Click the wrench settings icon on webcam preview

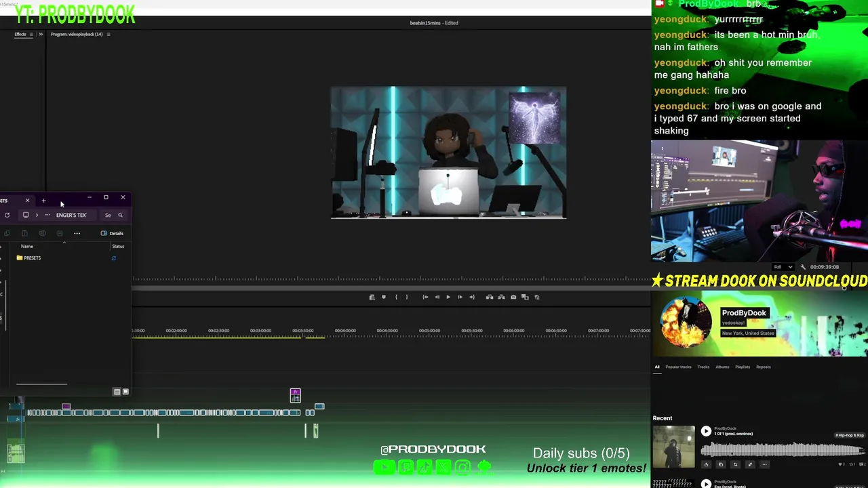click(x=803, y=267)
